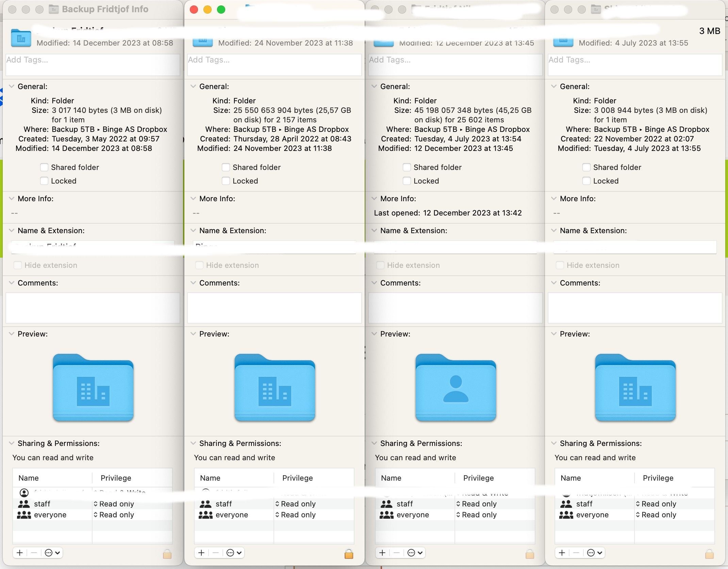Open the action menu below the first permissions list
This screenshot has width=728, height=569.
coord(51,552)
